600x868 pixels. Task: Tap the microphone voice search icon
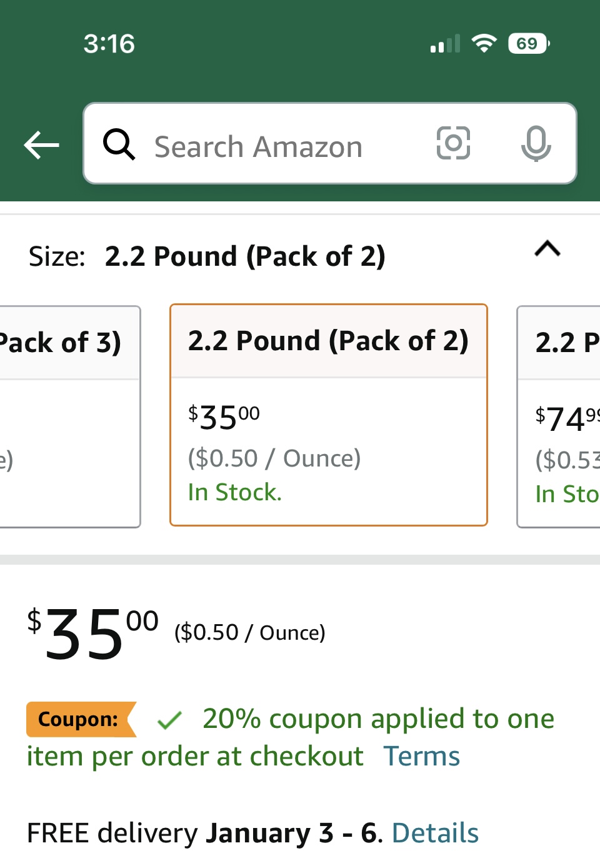point(536,143)
